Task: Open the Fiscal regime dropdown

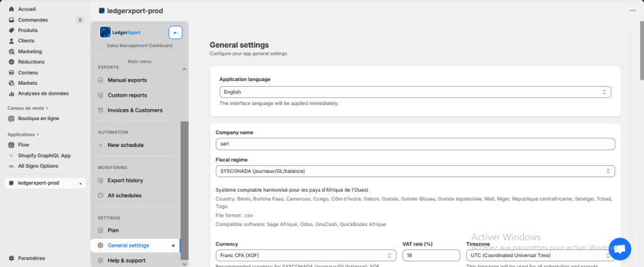Action: tap(414, 171)
